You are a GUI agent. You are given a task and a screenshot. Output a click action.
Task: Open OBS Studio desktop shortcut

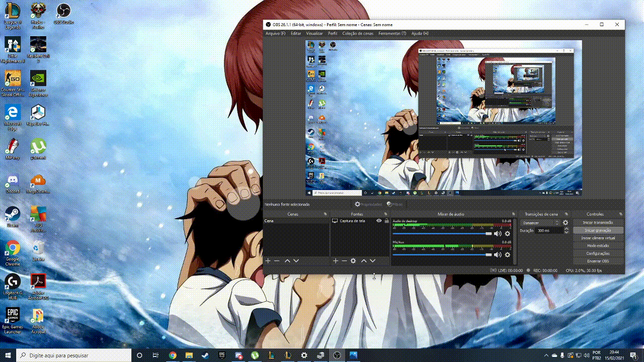tap(63, 14)
